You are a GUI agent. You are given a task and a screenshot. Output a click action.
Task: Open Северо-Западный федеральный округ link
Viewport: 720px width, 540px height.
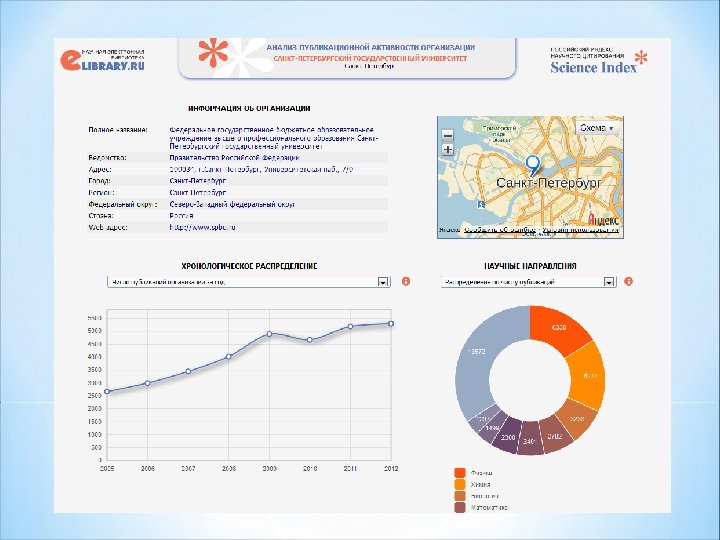coord(232,204)
